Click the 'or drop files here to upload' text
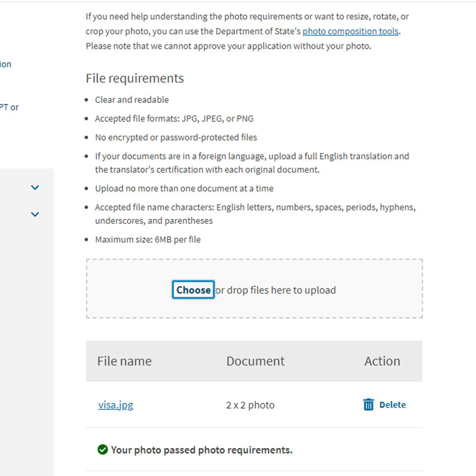The image size is (476, 476). (x=275, y=290)
